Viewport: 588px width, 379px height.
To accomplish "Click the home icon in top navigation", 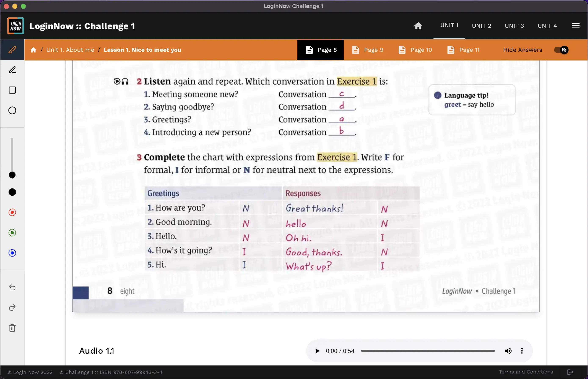I will pyautogui.click(x=418, y=26).
